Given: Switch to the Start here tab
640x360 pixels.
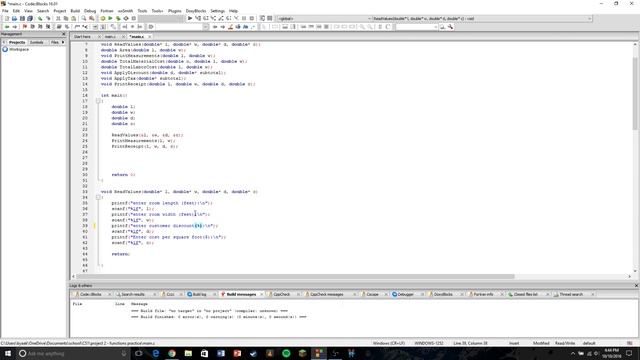Looking at the screenshot, I should tap(82, 37).
